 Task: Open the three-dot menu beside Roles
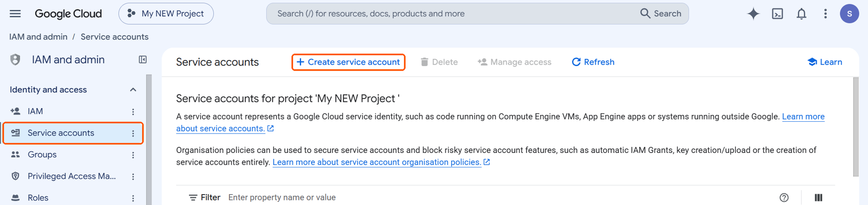tap(133, 198)
